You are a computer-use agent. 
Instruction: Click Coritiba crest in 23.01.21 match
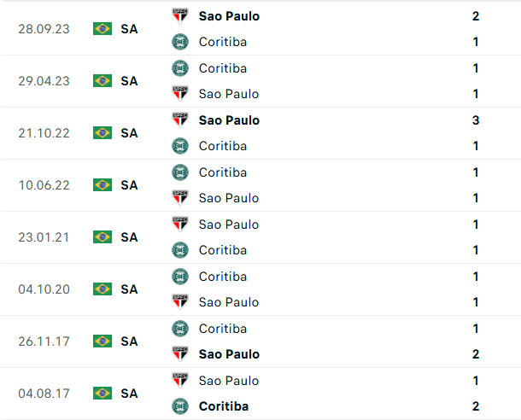[x=179, y=250]
